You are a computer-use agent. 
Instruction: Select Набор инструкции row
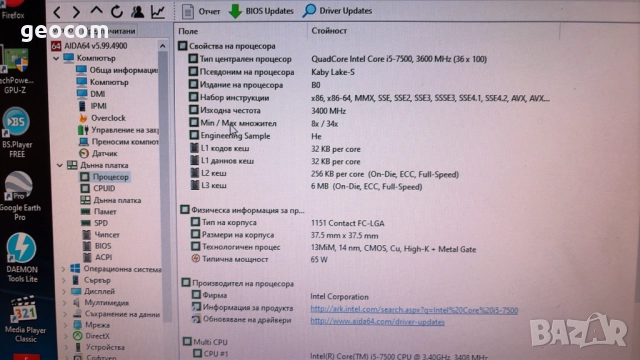[369, 98]
